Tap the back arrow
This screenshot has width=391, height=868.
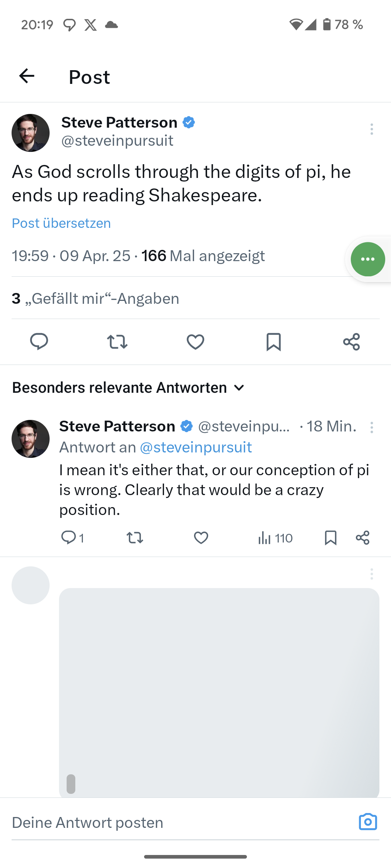pos(27,76)
